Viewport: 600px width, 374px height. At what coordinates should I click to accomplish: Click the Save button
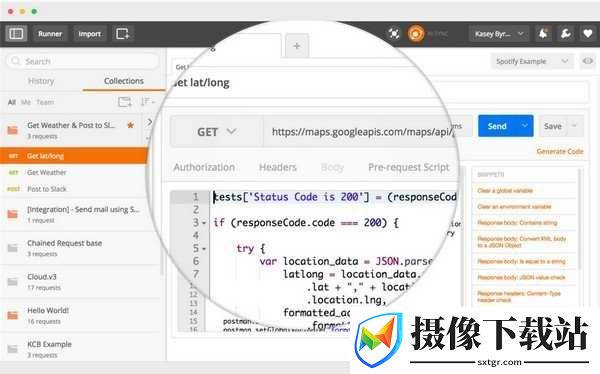click(553, 126)
